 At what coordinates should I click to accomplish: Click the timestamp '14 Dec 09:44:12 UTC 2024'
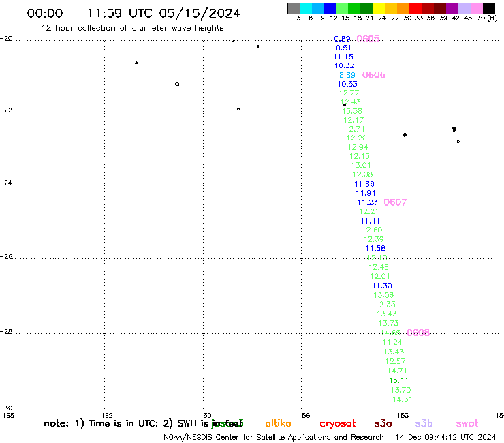click(446, 438)
